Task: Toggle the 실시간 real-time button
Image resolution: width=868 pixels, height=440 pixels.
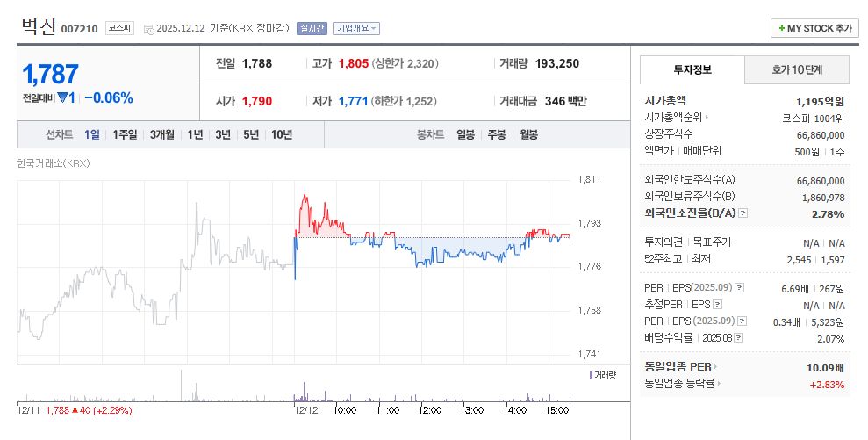Action: pos(312,28)
